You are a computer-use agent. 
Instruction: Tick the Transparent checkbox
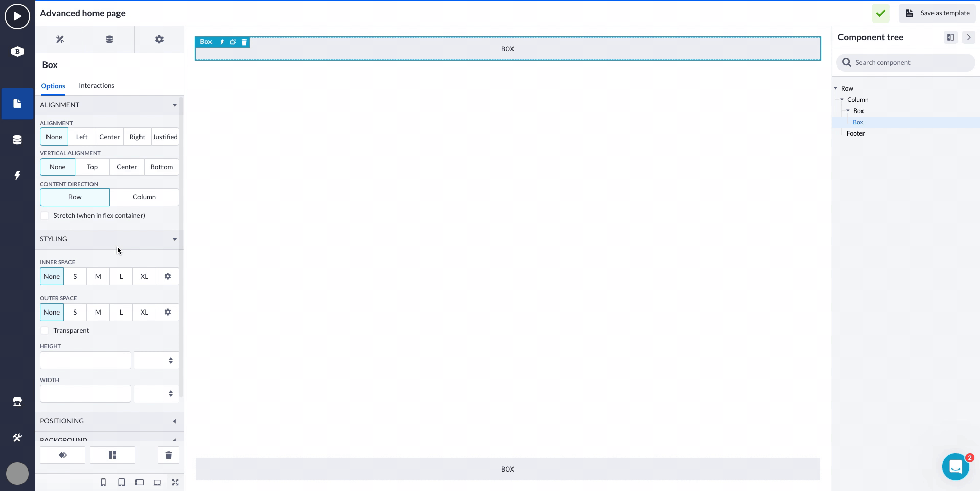44,331
